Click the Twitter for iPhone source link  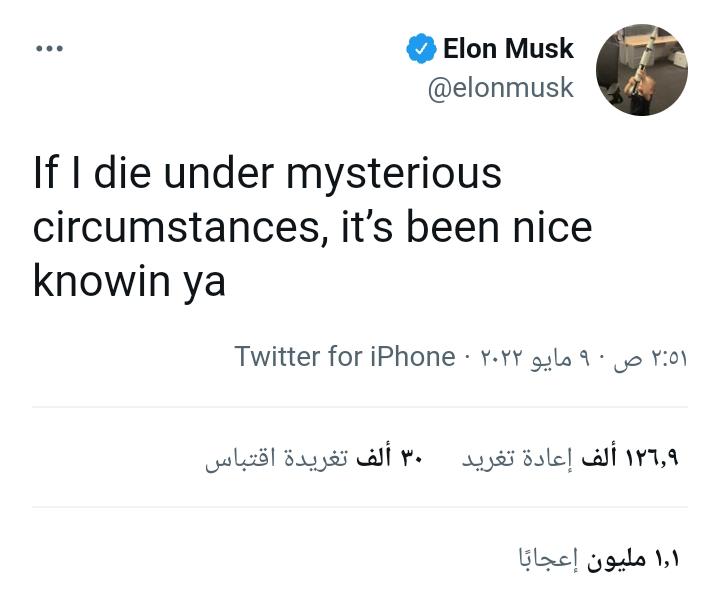click(x=344, y=357)
